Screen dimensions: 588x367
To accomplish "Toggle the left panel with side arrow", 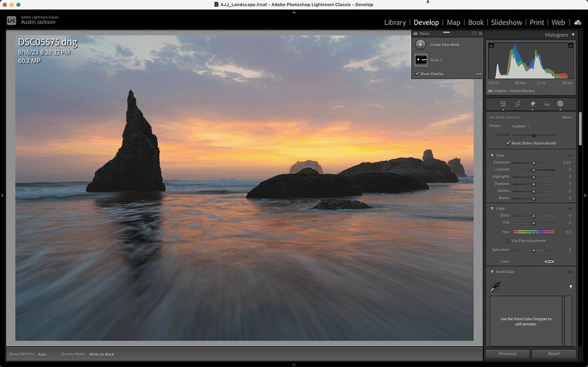I will point(2,195).
